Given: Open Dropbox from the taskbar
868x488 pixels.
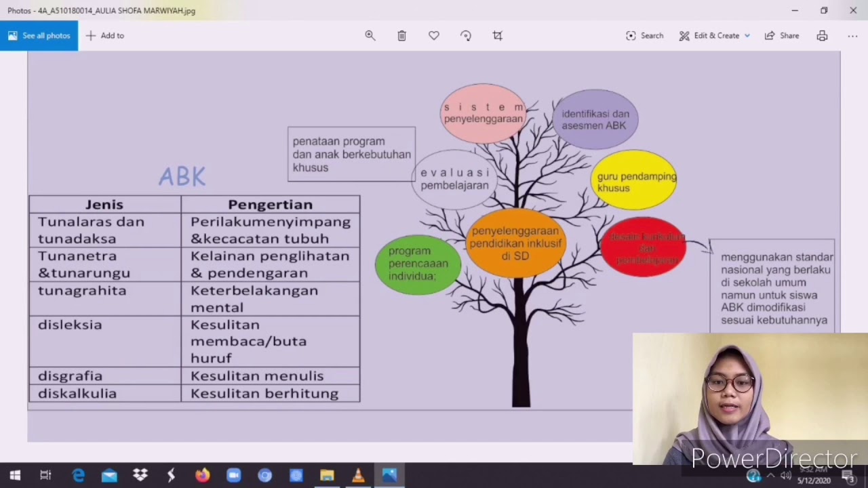Looking at the screenshot, I should tap(140, 476).
